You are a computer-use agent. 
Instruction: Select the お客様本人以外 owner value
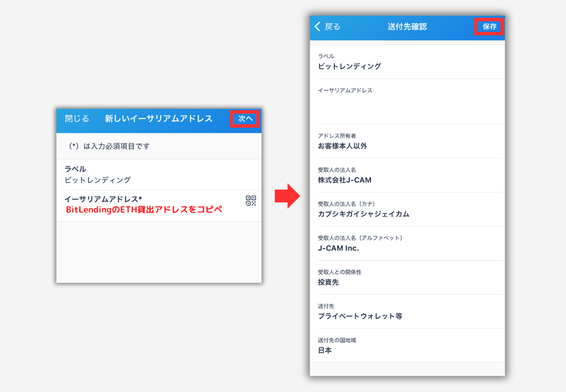coord(343,146)
